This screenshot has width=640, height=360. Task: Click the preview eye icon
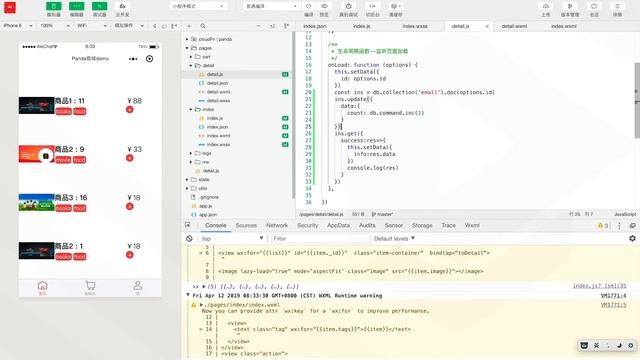pos(324,6)
